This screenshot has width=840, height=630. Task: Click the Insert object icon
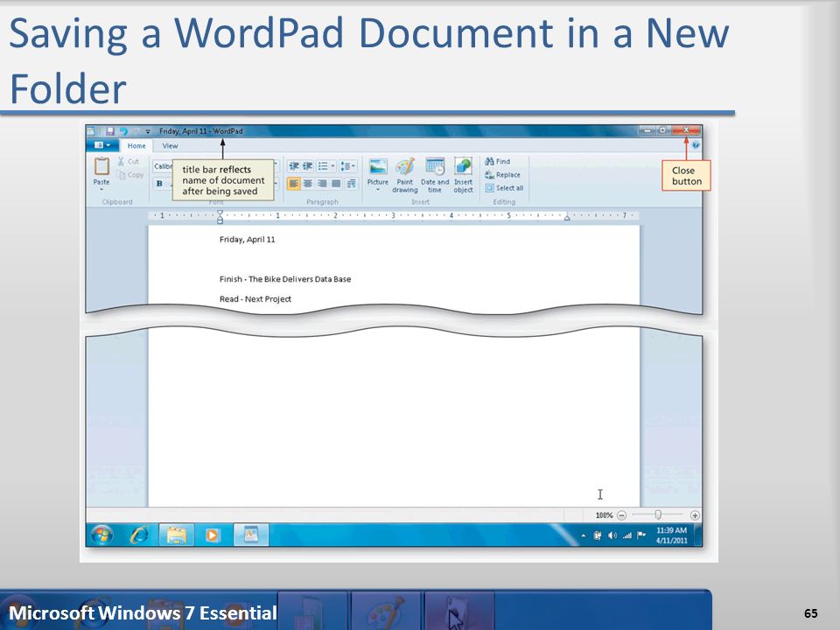[x=464, y=166]
